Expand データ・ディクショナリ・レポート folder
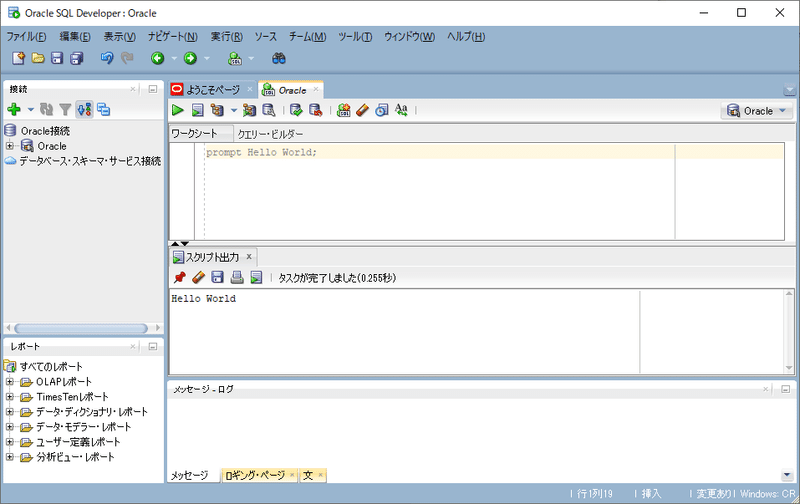This screenshot has height=504, width=800. 10,412
